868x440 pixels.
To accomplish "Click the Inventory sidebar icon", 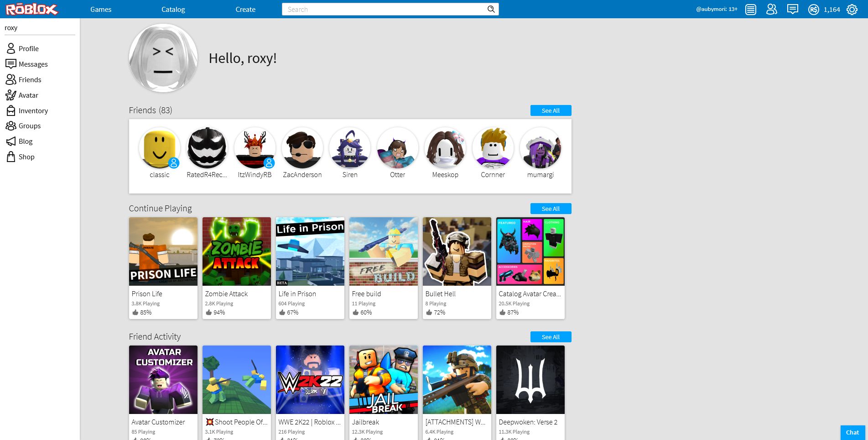I will point(11,110).
